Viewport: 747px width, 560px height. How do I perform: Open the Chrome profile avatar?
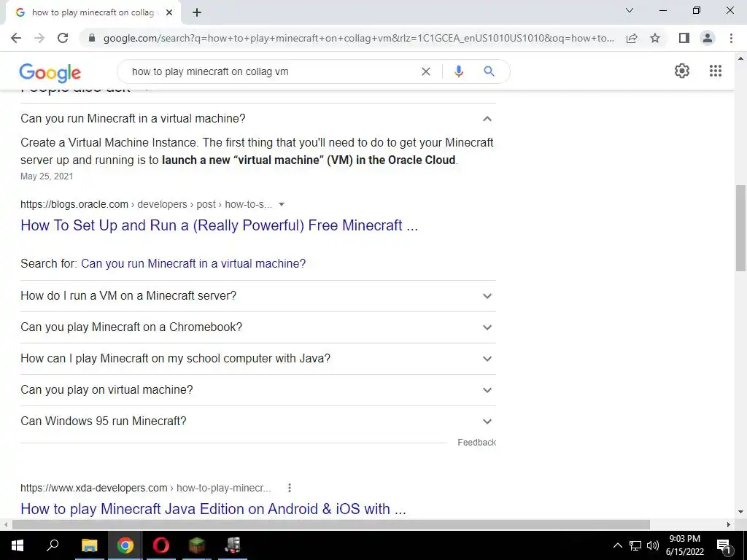coord(708,38)
